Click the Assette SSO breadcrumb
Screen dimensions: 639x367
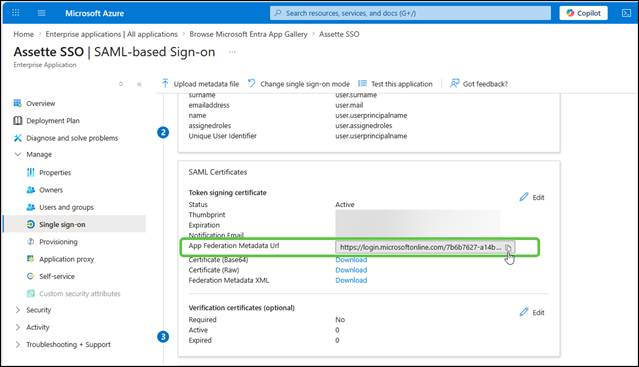[339, 34]
